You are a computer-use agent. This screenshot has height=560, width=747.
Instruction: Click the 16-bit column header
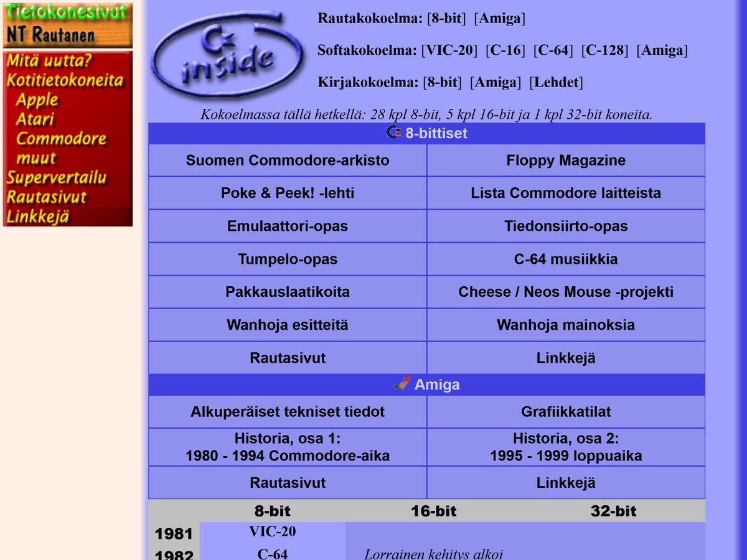[x=433, y=511]
